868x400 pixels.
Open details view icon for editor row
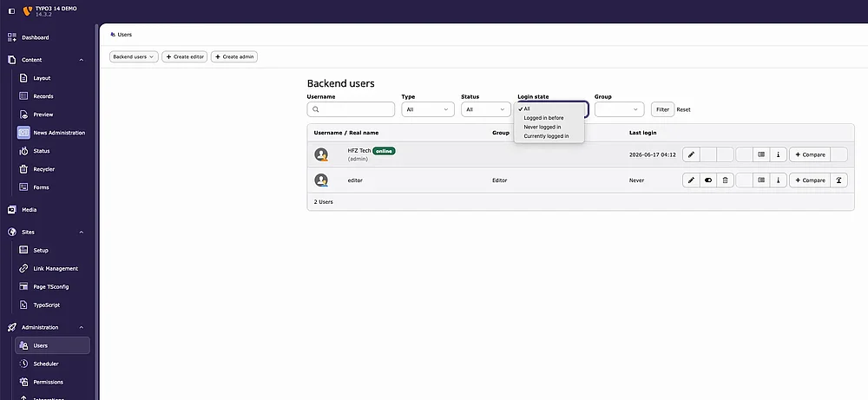click(x=762, y=180)
